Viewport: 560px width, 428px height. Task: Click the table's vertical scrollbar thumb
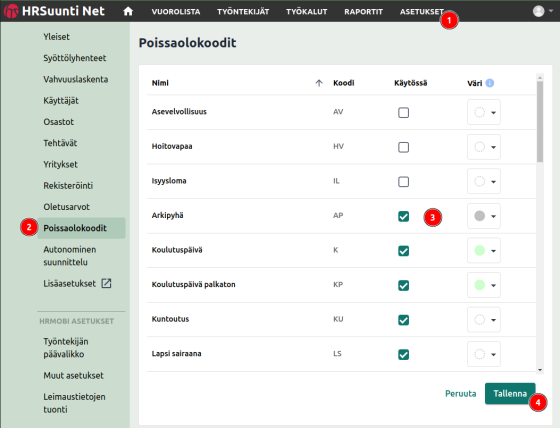click(540, 121)
